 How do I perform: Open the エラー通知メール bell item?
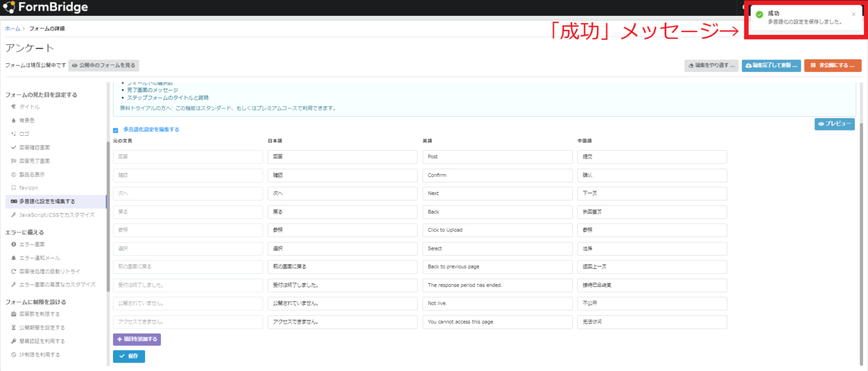click(40, 258)
